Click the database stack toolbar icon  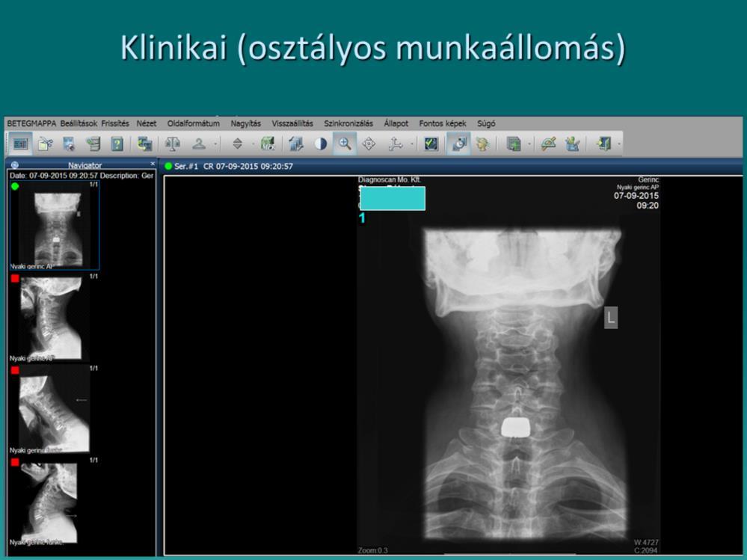[93, 144]
